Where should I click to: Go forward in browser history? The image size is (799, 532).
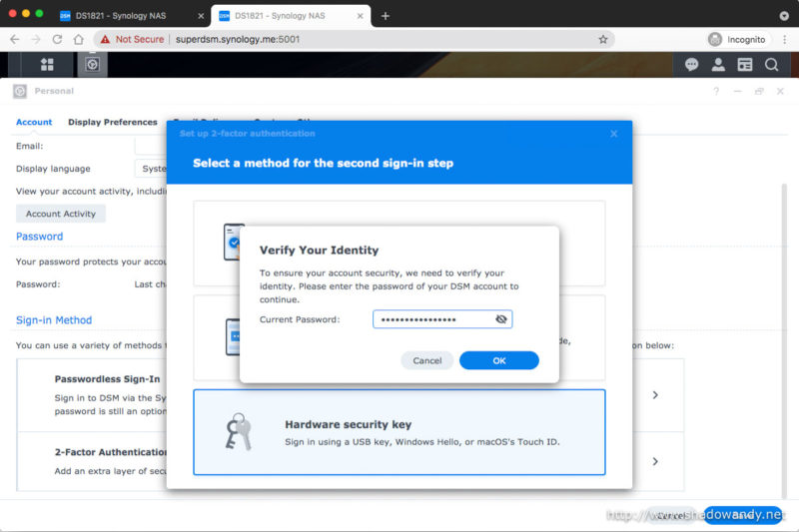pyautogui.click(x=36, y=39)
